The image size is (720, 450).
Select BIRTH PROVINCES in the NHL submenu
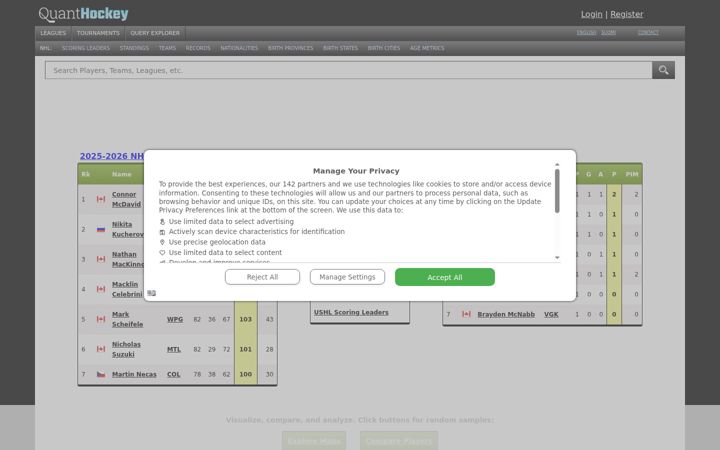(290, 48)
